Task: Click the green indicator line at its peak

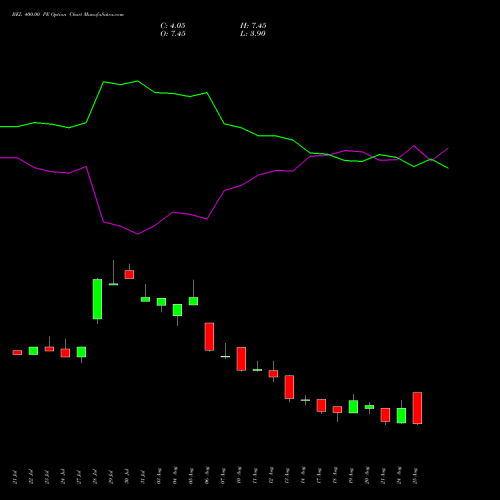Action: coord(137,81)
